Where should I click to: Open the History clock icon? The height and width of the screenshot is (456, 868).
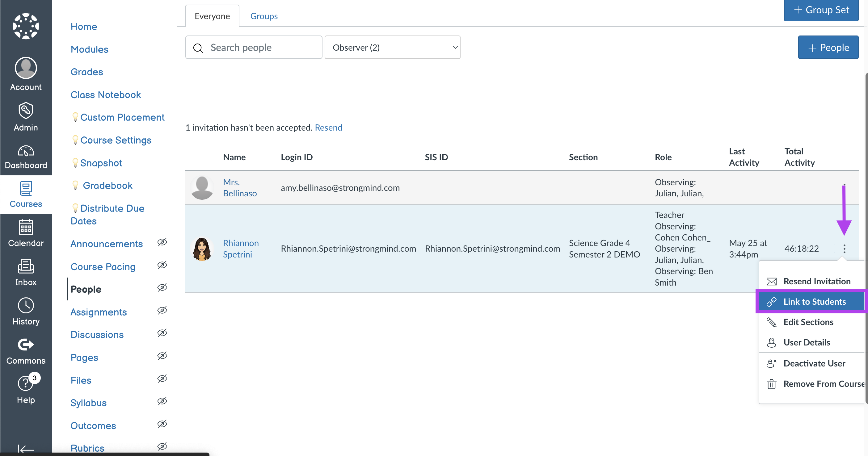click(26, 305)
